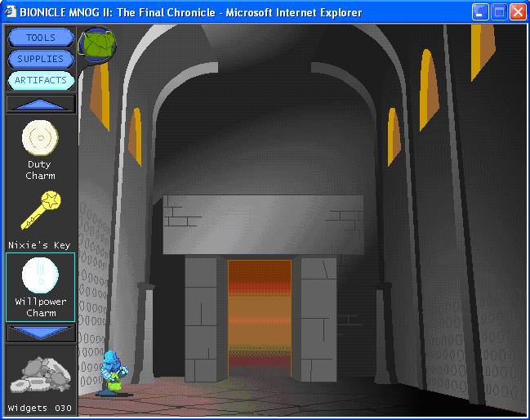The width and height of the screenshot is (530, 420).
Task: Close the Internet Explorer window
Action: click(x=518, y=12)
